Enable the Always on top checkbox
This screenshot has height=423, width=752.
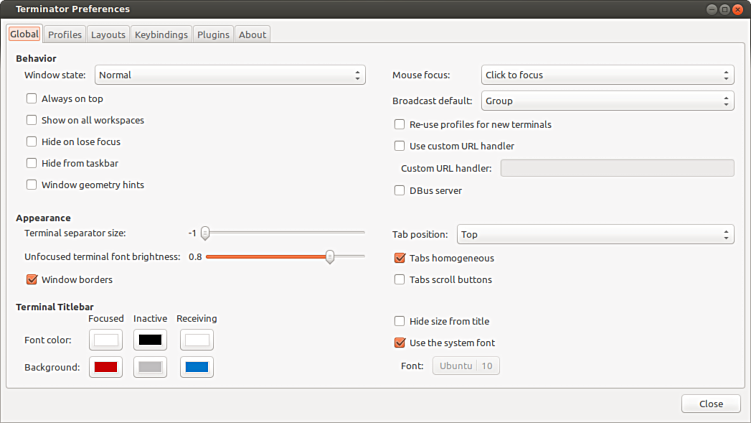click(32, 99)
